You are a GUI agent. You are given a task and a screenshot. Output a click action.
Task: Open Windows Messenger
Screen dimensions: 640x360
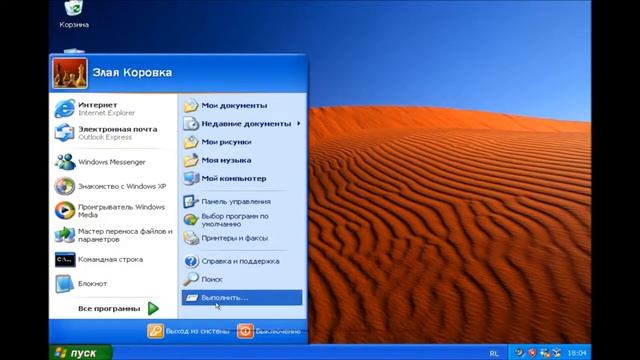pyautogui.click(x=113, y=162)
